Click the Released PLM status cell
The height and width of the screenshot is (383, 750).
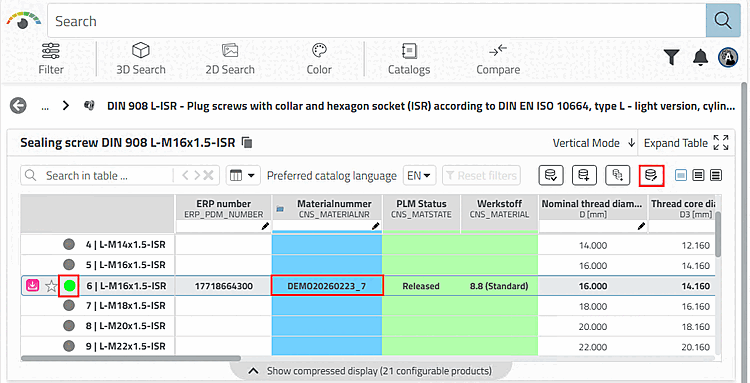(x=421, y=286)
